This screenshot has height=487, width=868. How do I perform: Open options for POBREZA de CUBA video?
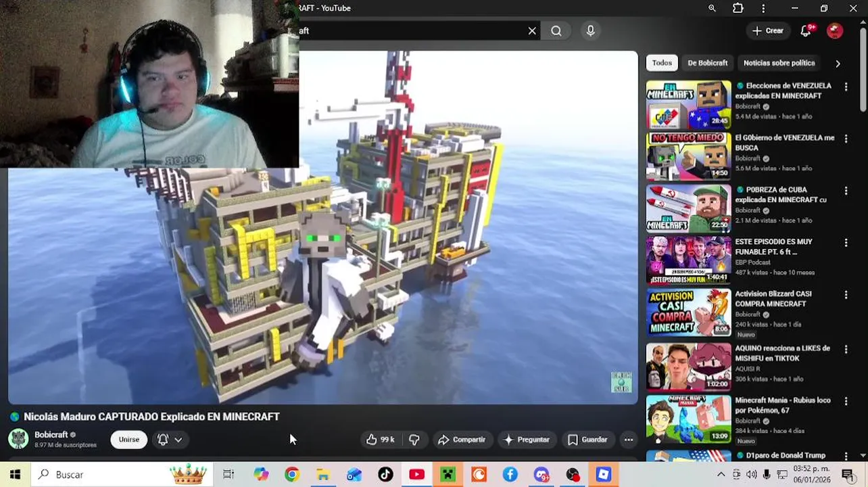point(846,191)
